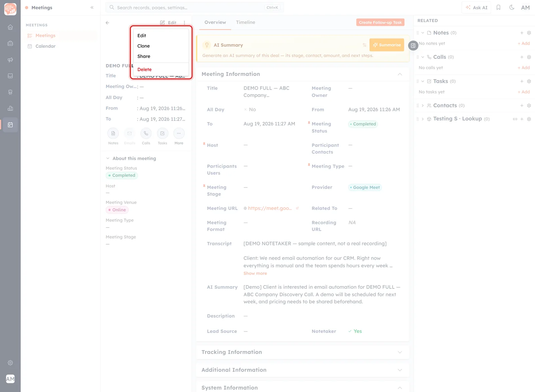535x392 pixels.
Task: Click the Calls quick action icon
Action: tap(146, 133)
